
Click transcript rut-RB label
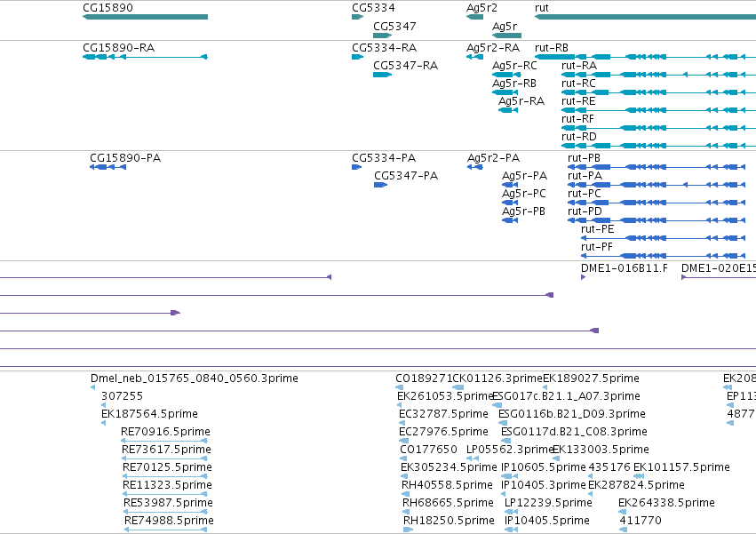552,48
